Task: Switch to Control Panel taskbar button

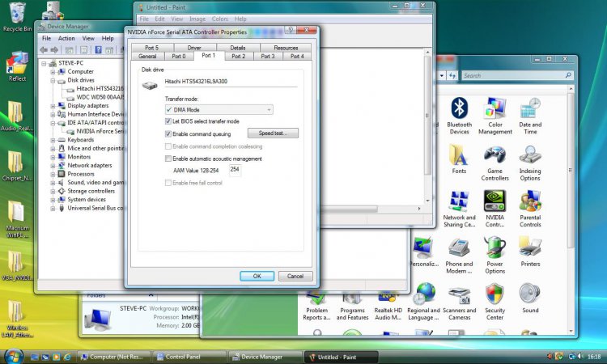Action: [189, 357]
